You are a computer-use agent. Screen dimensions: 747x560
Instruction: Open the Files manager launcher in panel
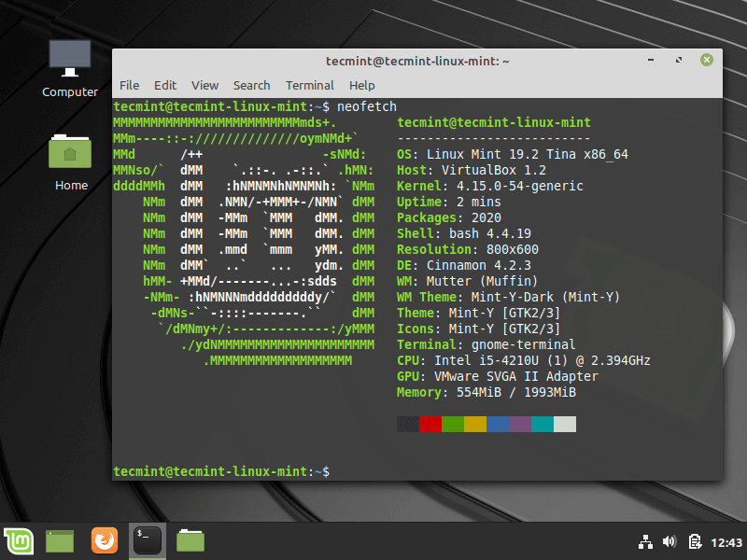190,540
